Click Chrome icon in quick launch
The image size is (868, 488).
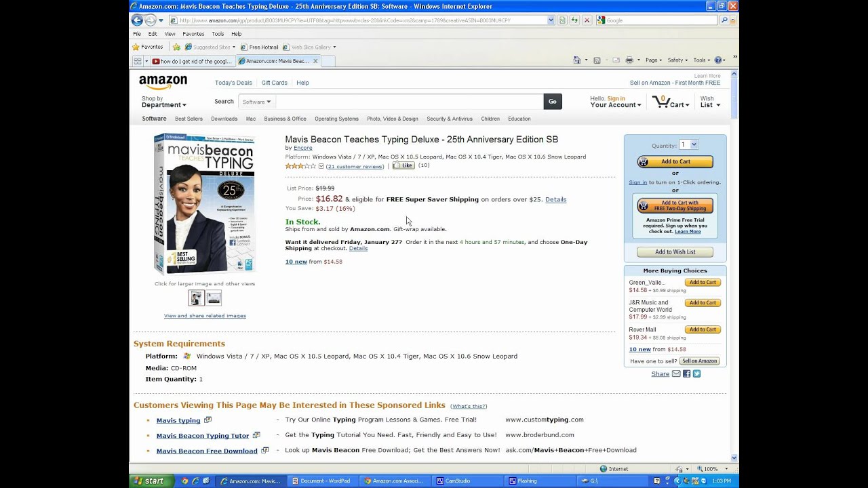pyautogui.click(x=184, y=481)
